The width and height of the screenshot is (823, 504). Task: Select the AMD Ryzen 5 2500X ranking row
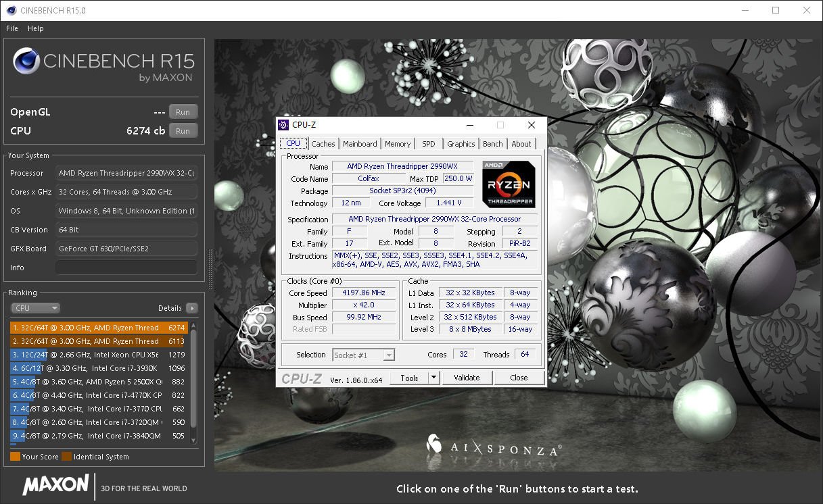(98, 382)
